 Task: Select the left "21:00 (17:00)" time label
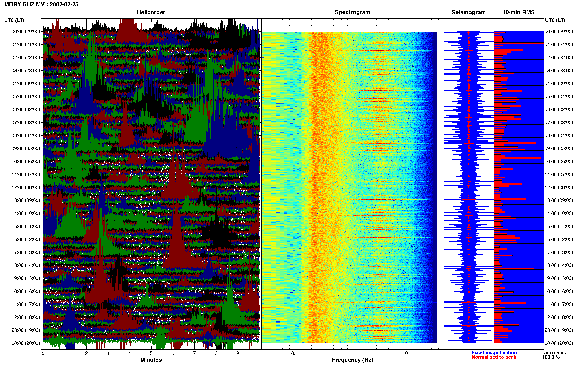26,304
